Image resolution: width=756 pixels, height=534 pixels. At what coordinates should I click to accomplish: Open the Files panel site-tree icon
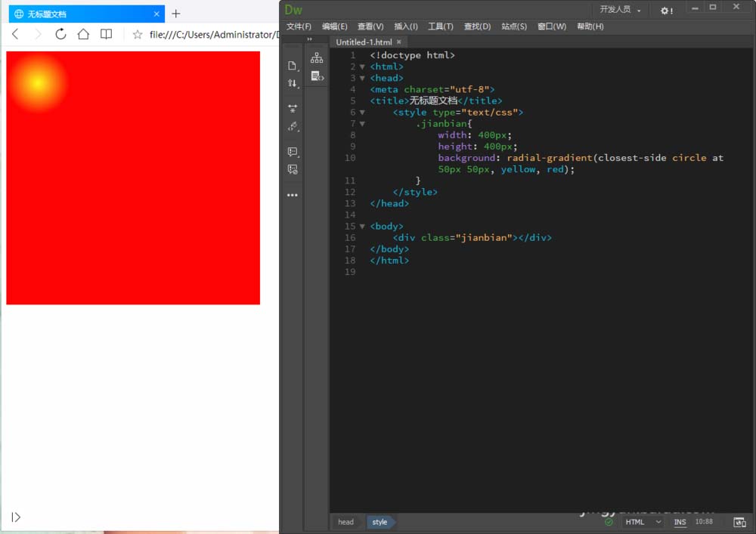[317, 58]
